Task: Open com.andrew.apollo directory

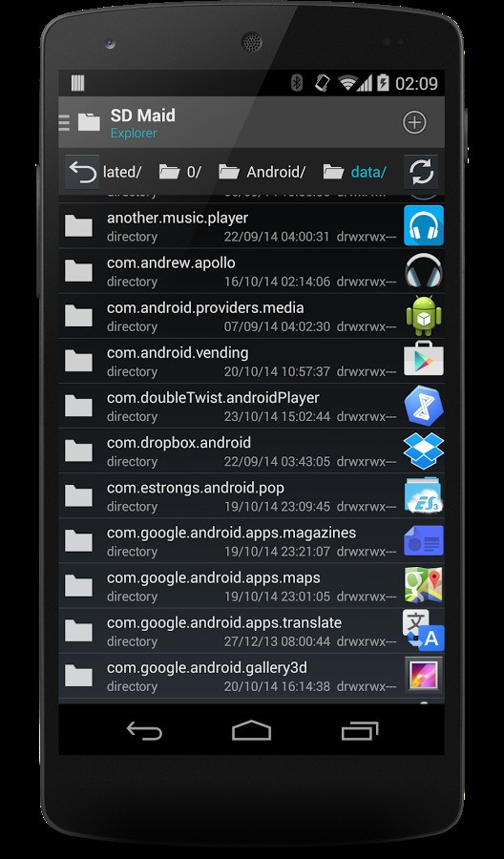Action: click(x=251, y=271)
